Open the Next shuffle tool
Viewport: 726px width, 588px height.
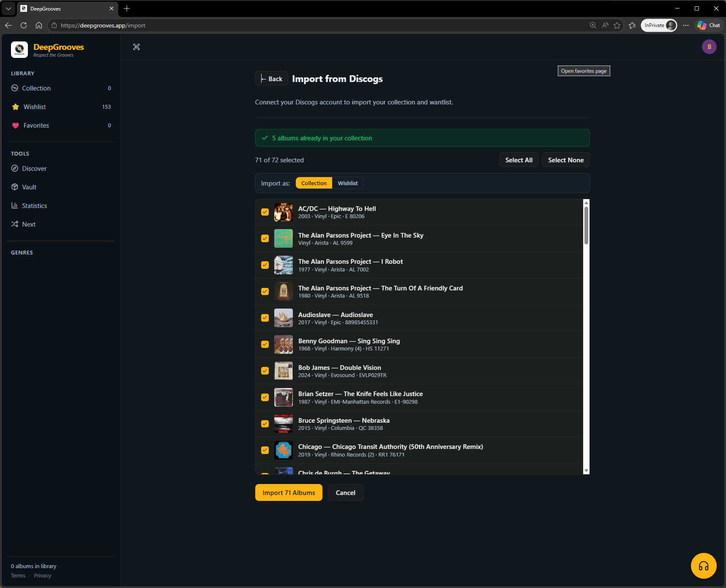(x=61, y=224)
